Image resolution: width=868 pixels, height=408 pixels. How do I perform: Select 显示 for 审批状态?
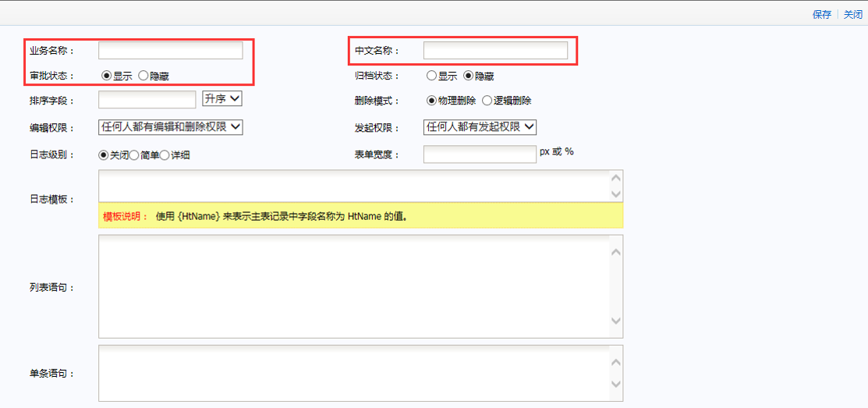click(x=106, y=76)
